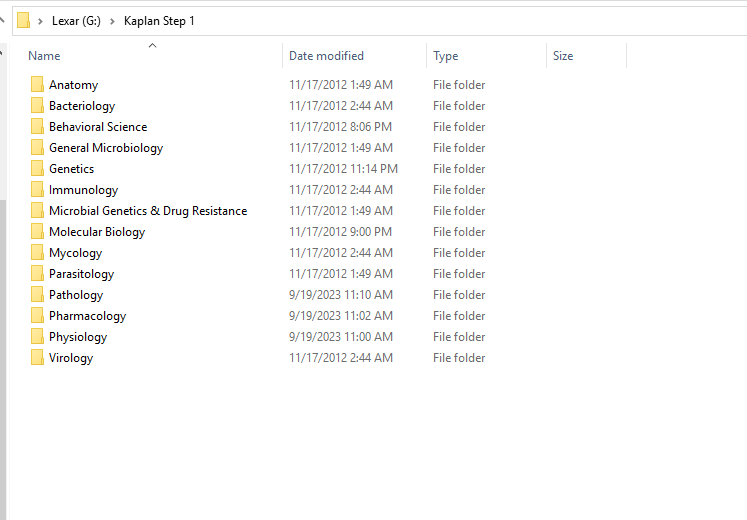This screenshot has height=520, width=747.
Task: Sort by the Size column header
Action: [563, 56]
